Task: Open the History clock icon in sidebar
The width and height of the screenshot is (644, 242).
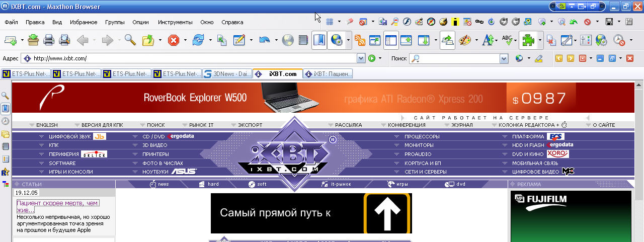Action: [x=6, y=121]
